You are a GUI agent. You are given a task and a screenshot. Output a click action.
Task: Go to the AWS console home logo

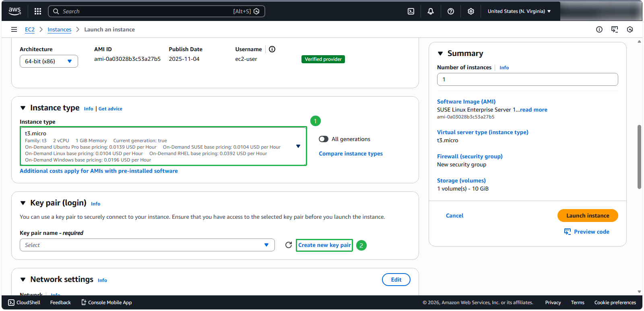pyautogui.click(x=15, y=11)
